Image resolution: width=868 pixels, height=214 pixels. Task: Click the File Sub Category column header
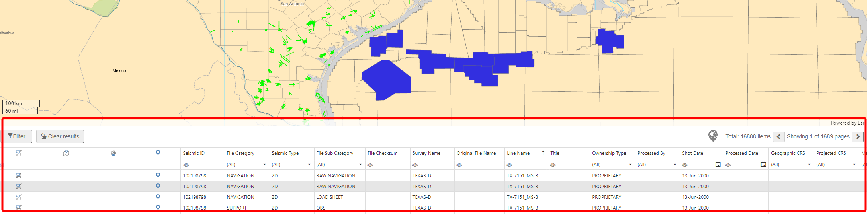pyautogui.click(x=335, y=153)
